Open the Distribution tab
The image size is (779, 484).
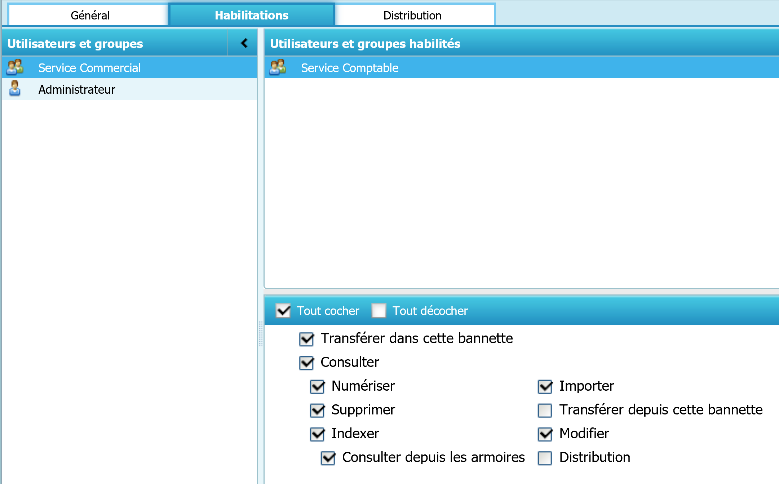click(x=412, y=15)
